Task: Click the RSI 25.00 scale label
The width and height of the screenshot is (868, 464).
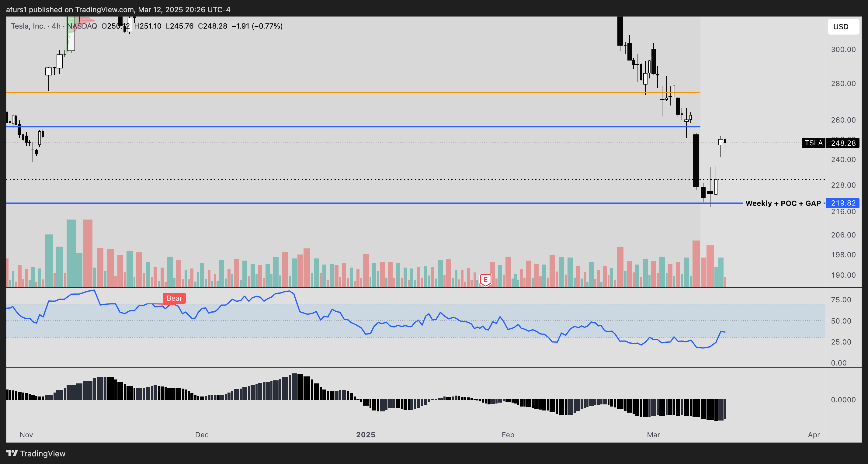Action: pyautogui.click(x=841, y=342)
